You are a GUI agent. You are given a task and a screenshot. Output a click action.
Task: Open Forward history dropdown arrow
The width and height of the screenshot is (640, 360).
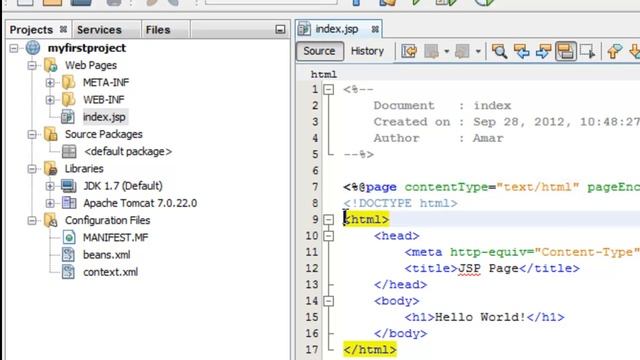[x=478, y=52]
